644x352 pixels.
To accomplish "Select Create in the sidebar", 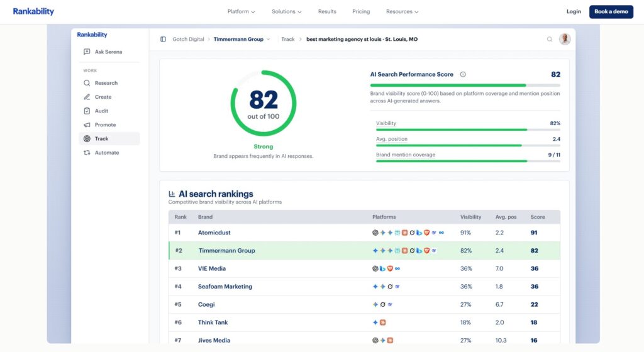I will point(109,97).
